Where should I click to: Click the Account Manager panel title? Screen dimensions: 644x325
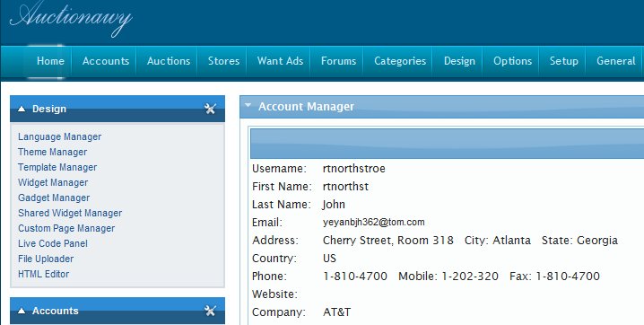(x=306, y=107)
